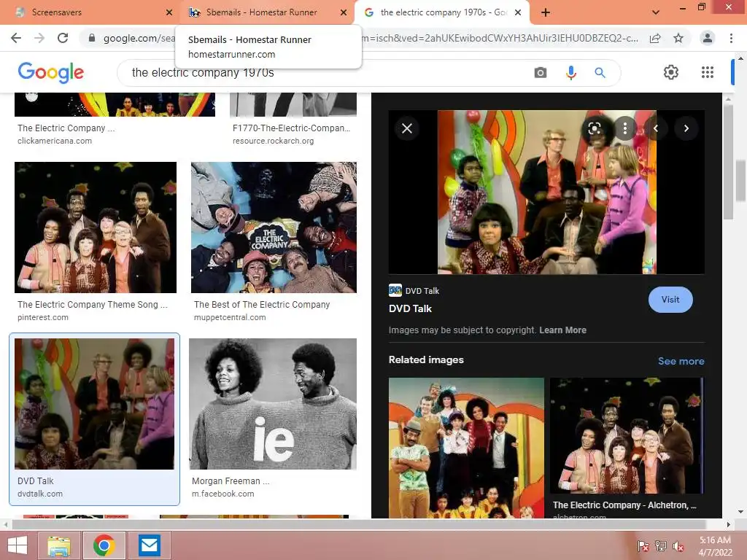Click the Chrome taskbar icon
Viewport: 747px width, 560px height.
click(104, 545)
